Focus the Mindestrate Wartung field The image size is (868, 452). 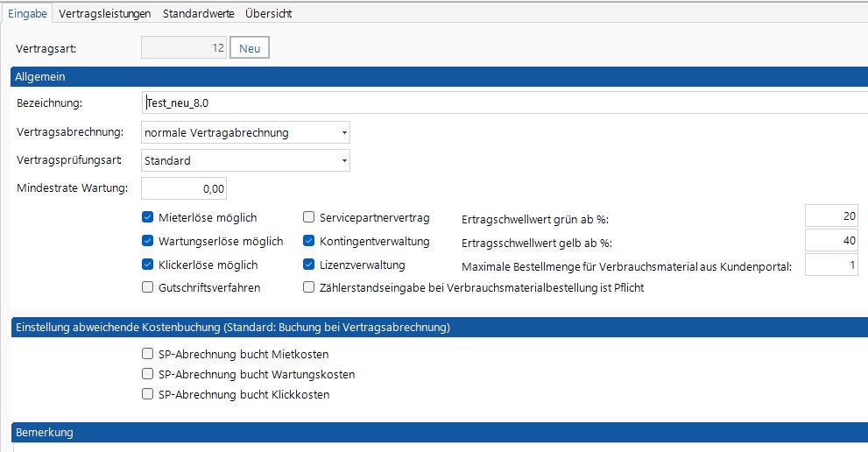click(184, 188)
